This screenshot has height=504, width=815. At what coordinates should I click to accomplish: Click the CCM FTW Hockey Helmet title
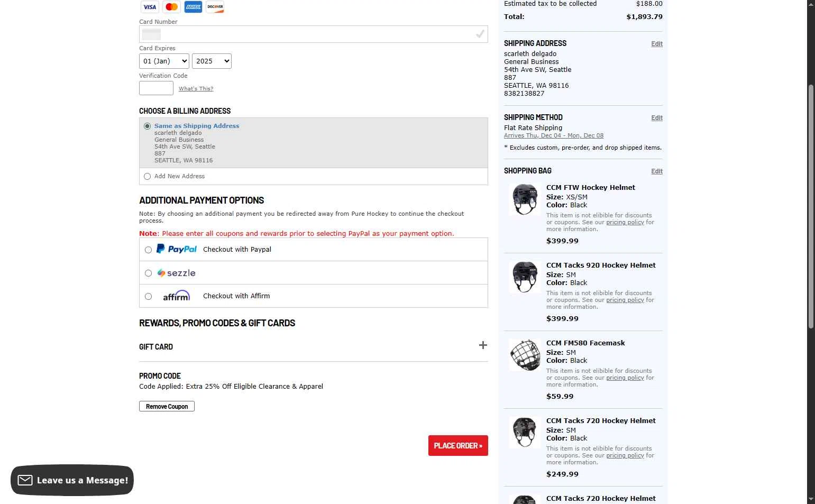coord(591,187)
